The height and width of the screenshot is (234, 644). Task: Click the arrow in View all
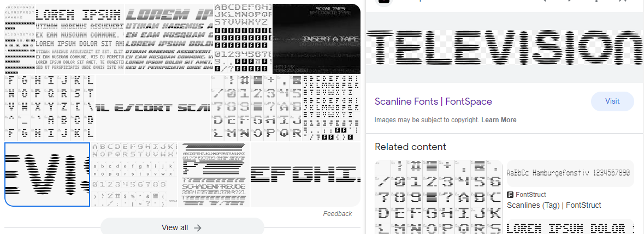[x=198, y=228]
